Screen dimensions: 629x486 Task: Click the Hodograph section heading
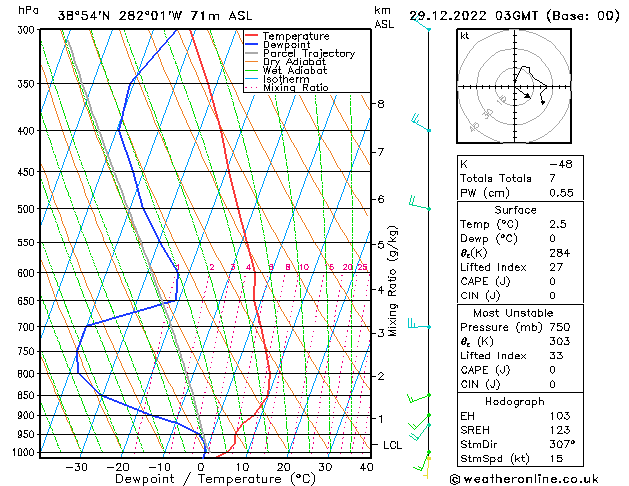pyautogui.click(x=515, y=401)
